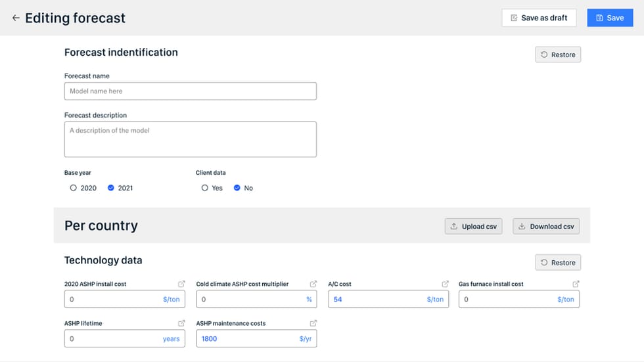This screenshot has width=644, height=362.
Task: Click the Forecast indentification heading
Action: coord(121,52)
